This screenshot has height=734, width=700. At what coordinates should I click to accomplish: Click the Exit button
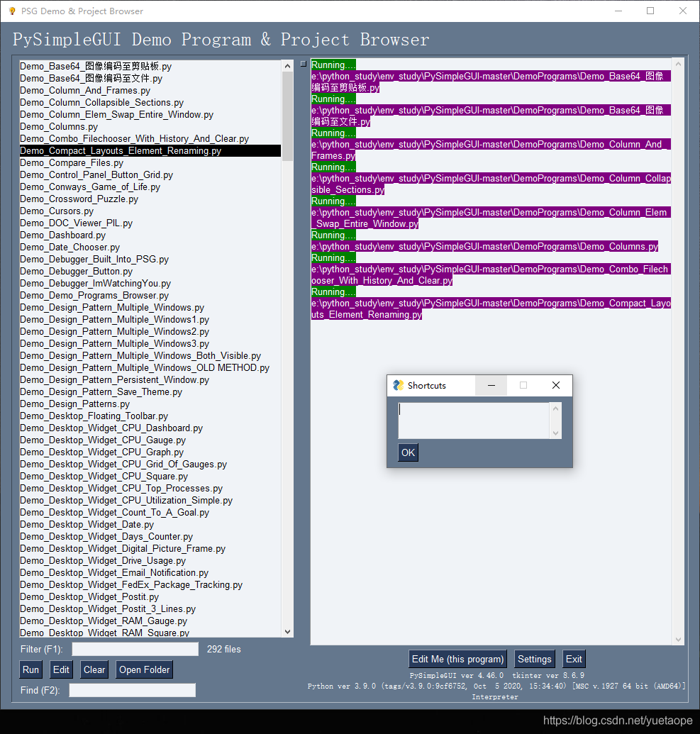tap(574, 659)
